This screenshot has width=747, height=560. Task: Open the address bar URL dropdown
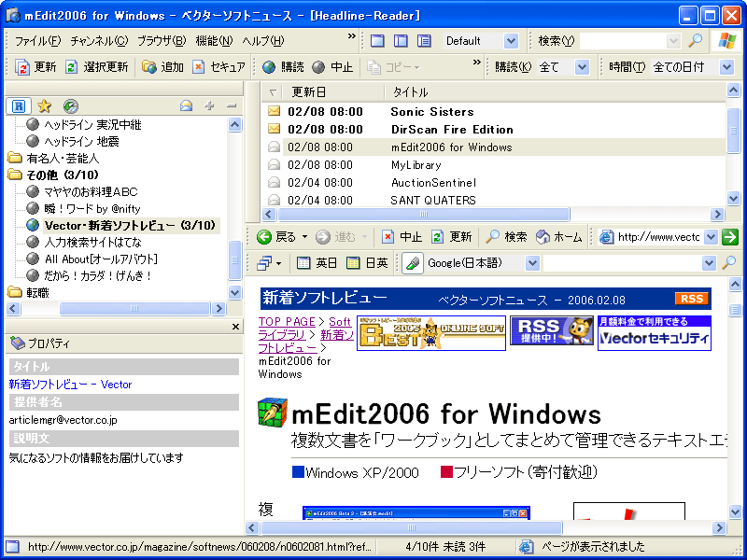tap(711, 237)
